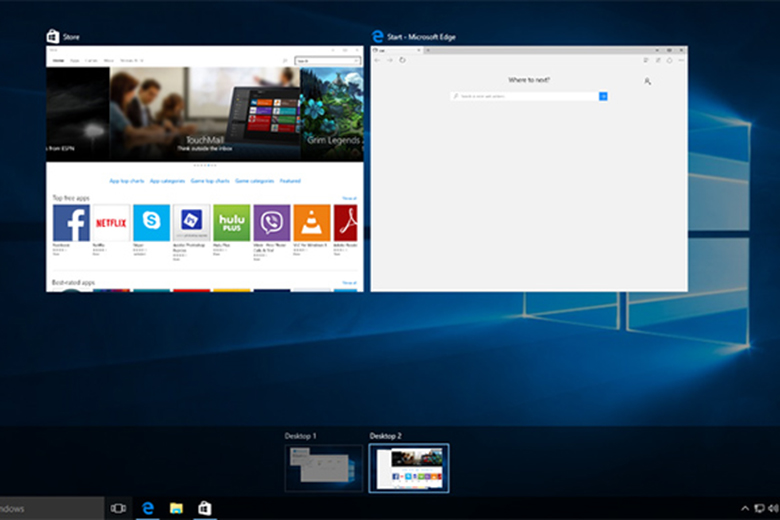Screen dimensions: 780x520
Task: Open the Skype app tile in Store
Action: (x=151, y=223)
